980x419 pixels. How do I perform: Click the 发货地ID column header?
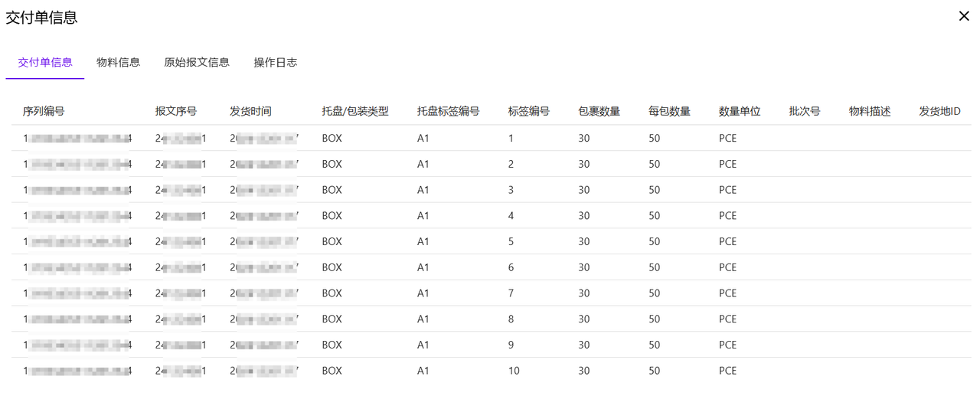(939, 112)
